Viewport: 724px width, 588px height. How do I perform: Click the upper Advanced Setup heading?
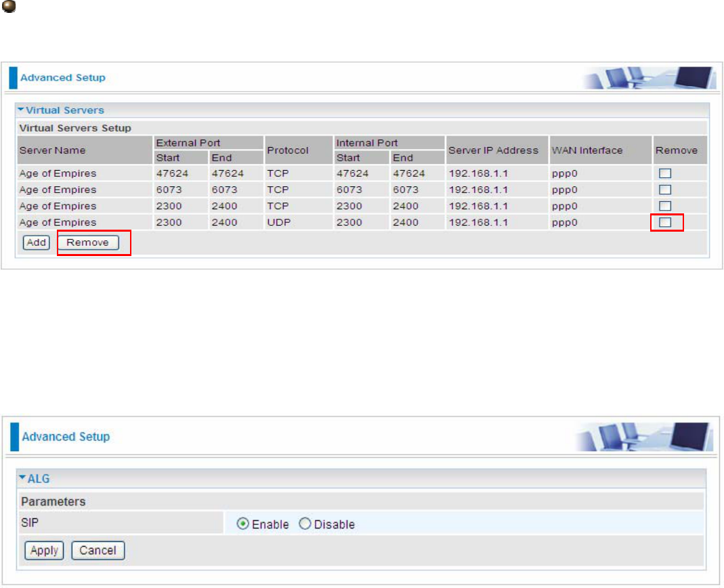[63, 78]
